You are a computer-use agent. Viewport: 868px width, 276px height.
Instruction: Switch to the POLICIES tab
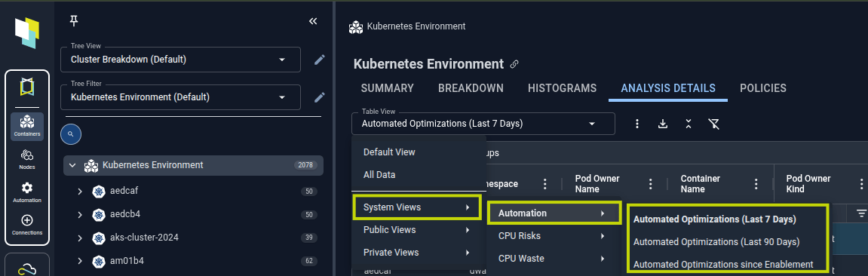763,88
